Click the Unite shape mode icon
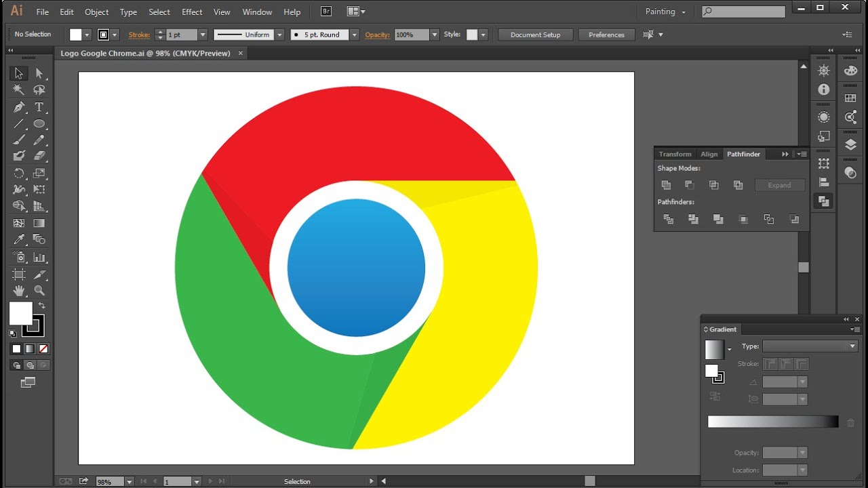 point(666,185)
